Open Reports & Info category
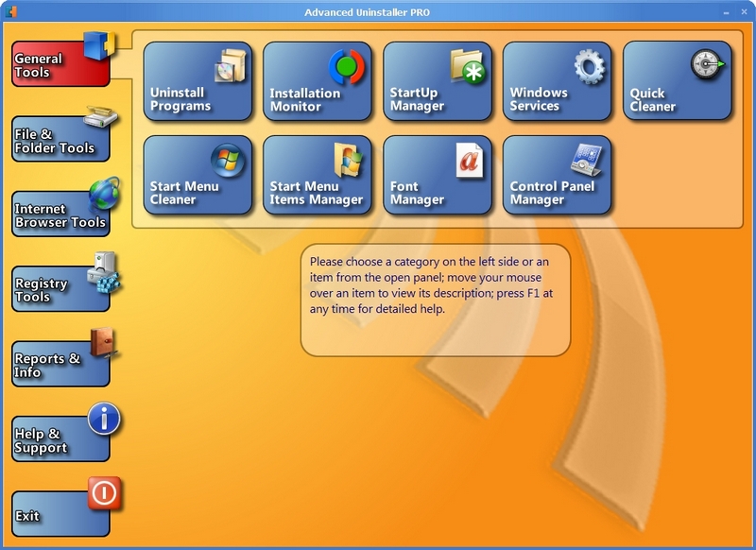 click(60, 364)
